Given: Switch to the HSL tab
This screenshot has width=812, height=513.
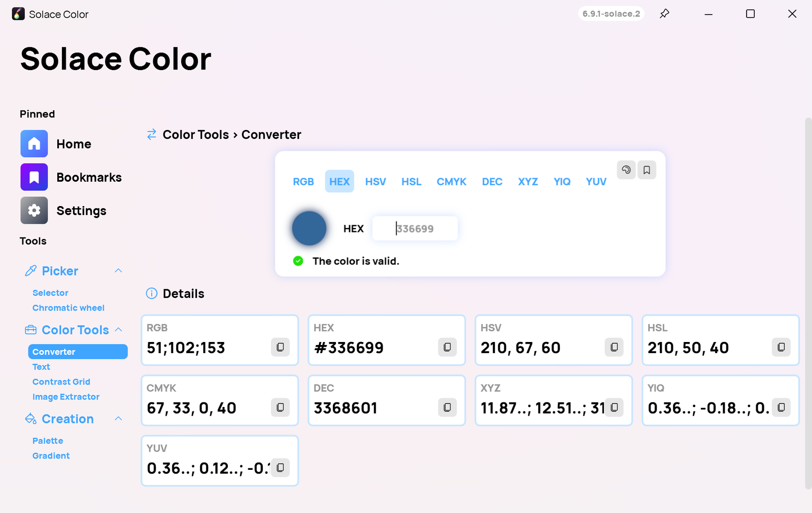Looking at the screenshot, I should click(412, 182).
